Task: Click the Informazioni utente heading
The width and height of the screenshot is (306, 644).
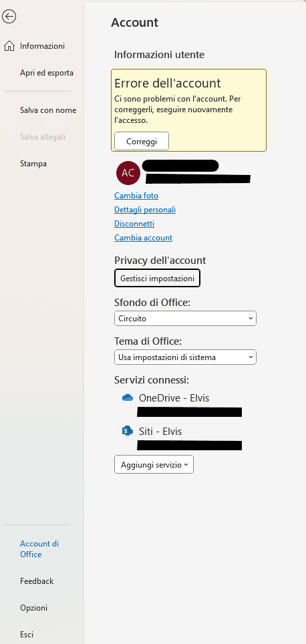Action: pos(160,55)
